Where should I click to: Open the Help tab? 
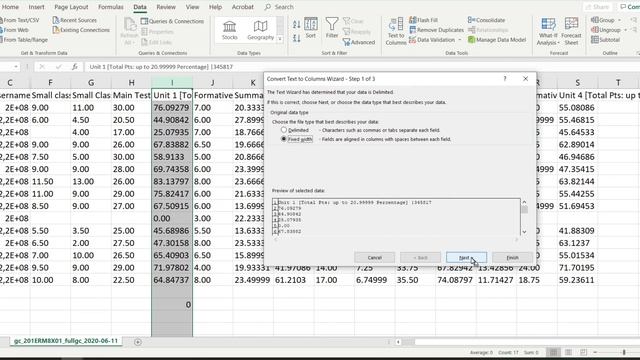(x=215, y=7)
